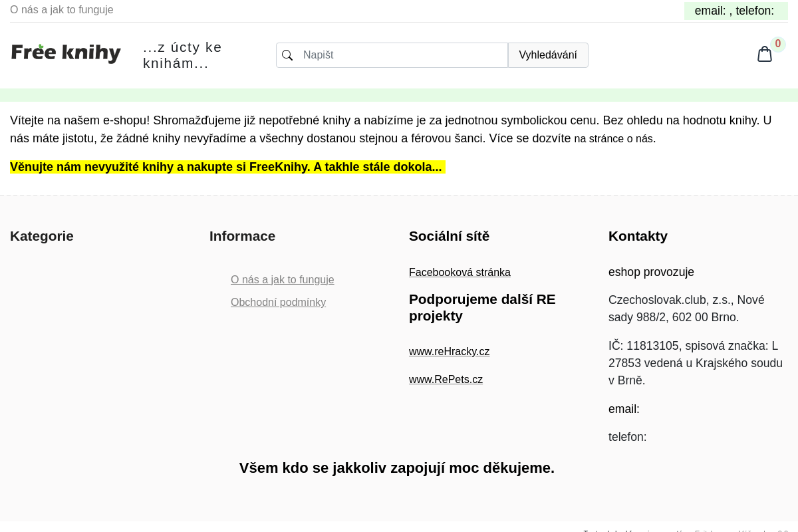
Task: Open the www.RePets.cz link
Action: (446, 379)
